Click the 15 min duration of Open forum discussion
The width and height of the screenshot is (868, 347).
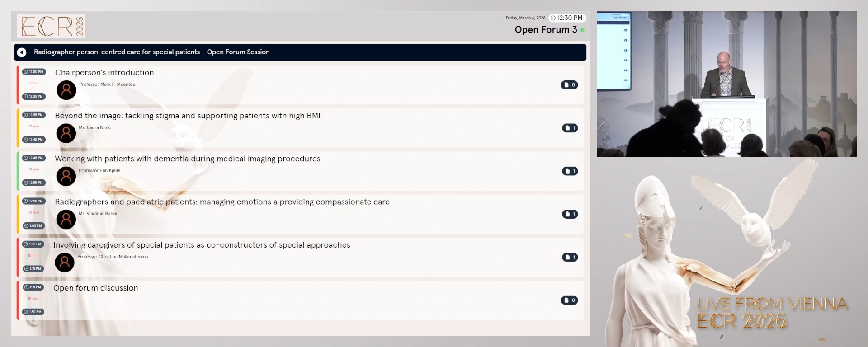point(33,299)
